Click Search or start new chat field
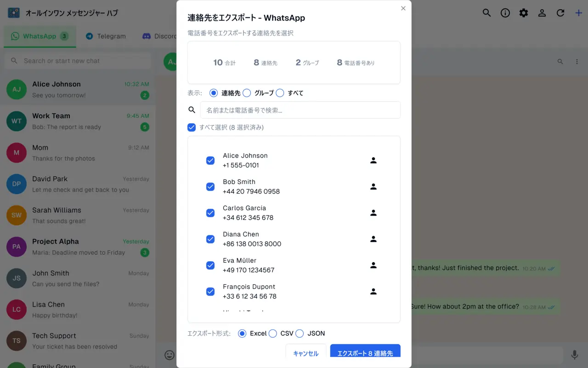 tap(78, 61)
